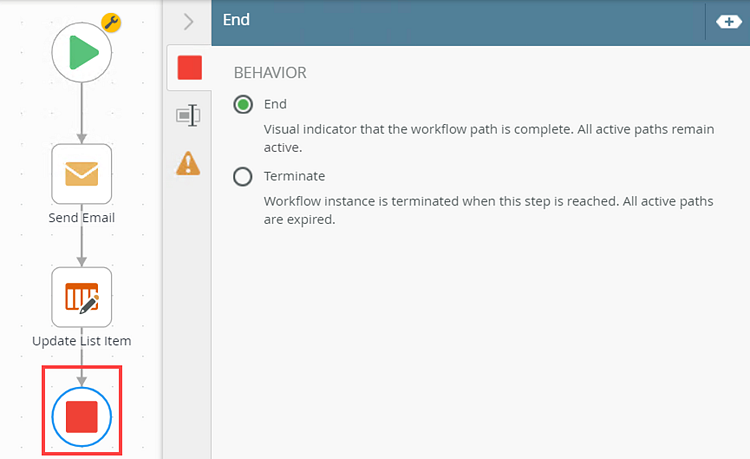Open the orange warning Errors tab

click(188, 163)
